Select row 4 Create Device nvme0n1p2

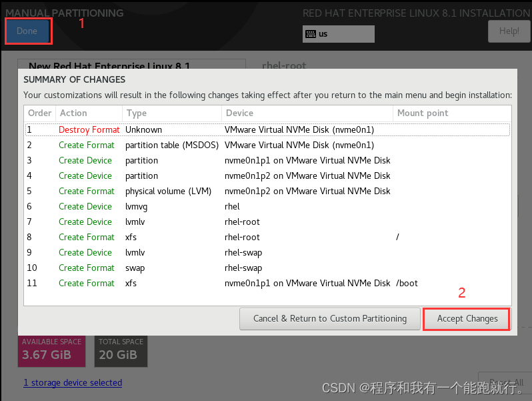click(x=268, y=175)
